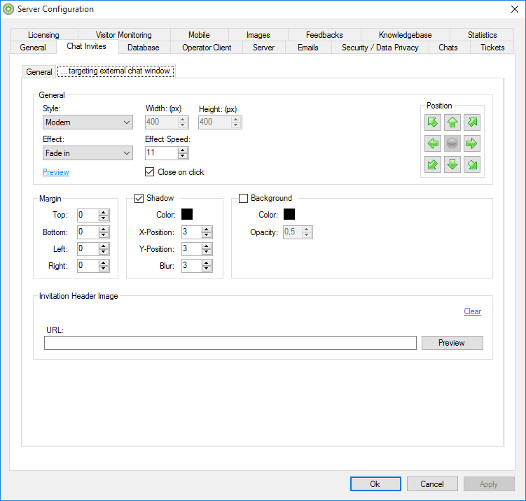Screen dimensions: 526x501
Task: Set position to bottom-center arrow
Action: pos(452,164)
